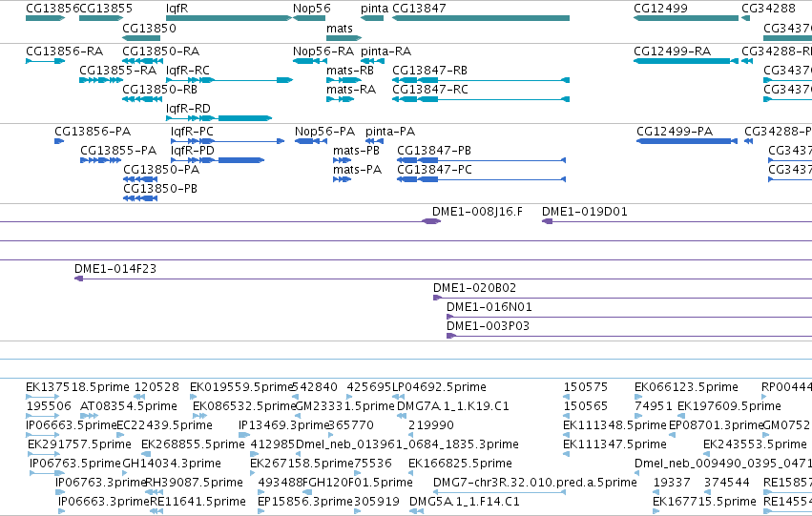Select protein CG13847-PB

click(481, 160)
